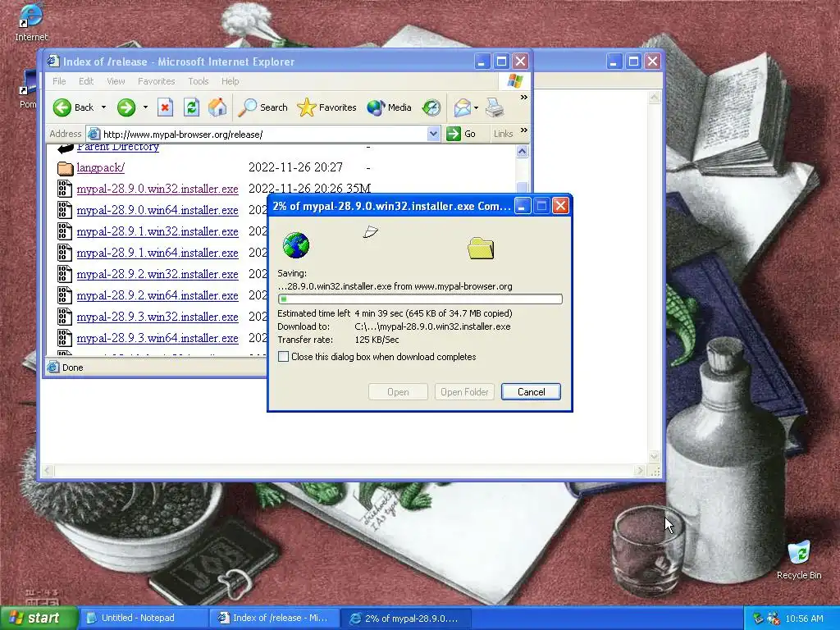The image size is (840, 630).
Task: Click the Stop page loading icon
Action: pos(165,107)
